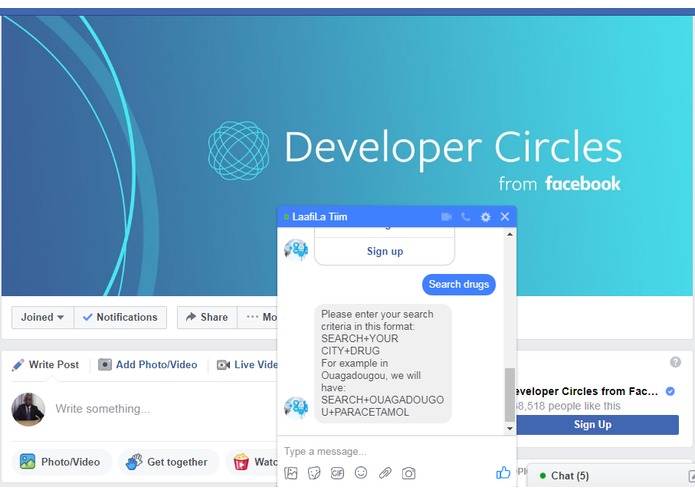Screen dimensions: 695x494
Task: Click the user profile picture thumbnail
Action: pos(28,409)
